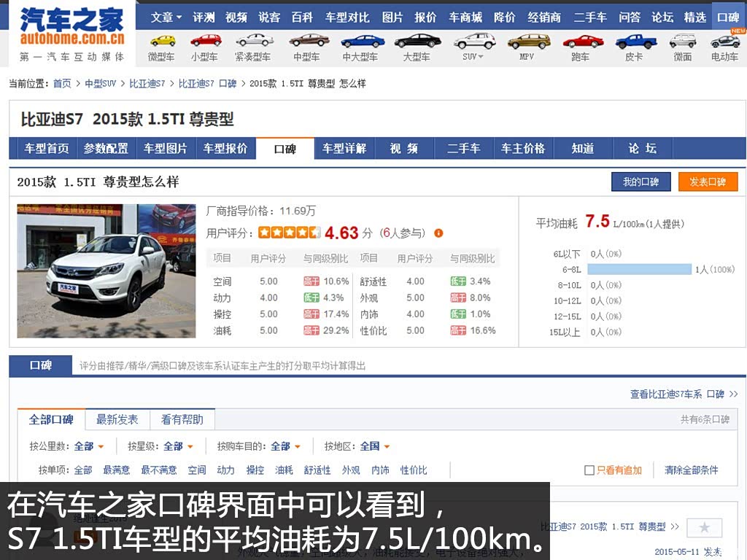
Task: Select the 电动车 electric car icon
Action: (724, 42)
